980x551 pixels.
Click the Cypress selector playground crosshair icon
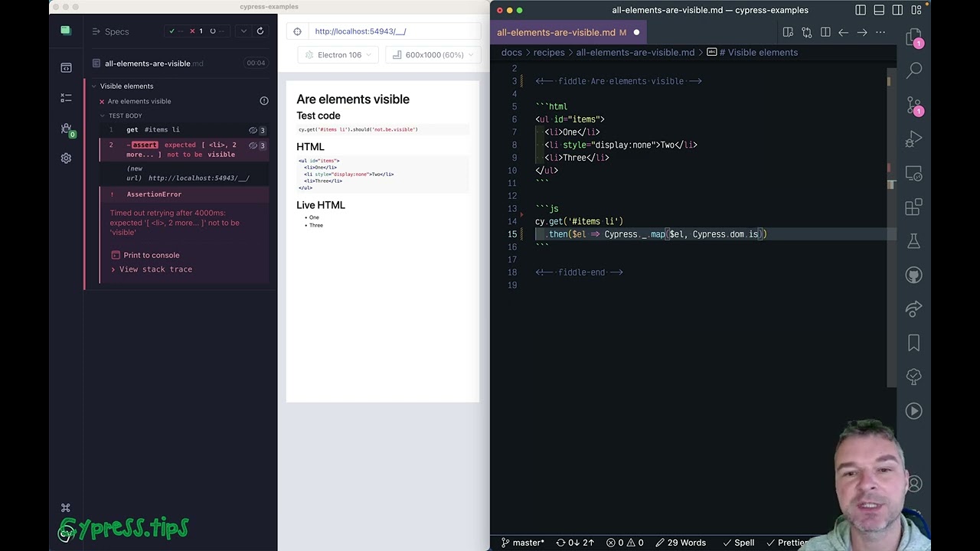(x=298, y=31)
